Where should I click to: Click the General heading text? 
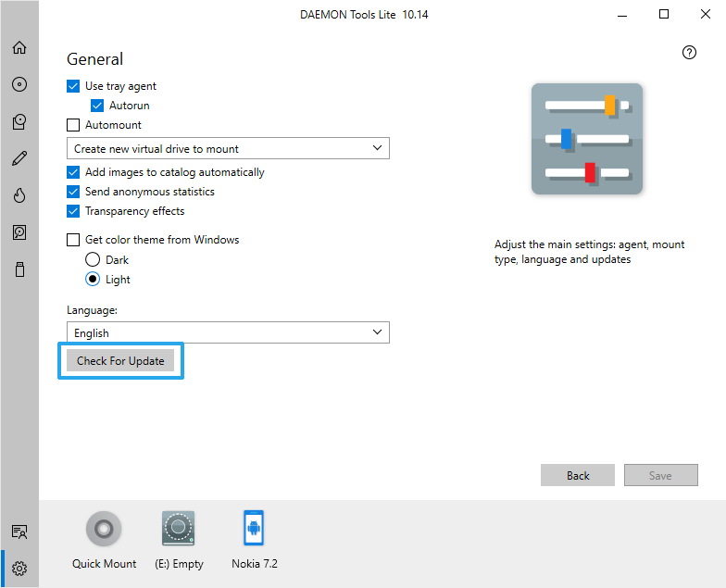[94, 59]
